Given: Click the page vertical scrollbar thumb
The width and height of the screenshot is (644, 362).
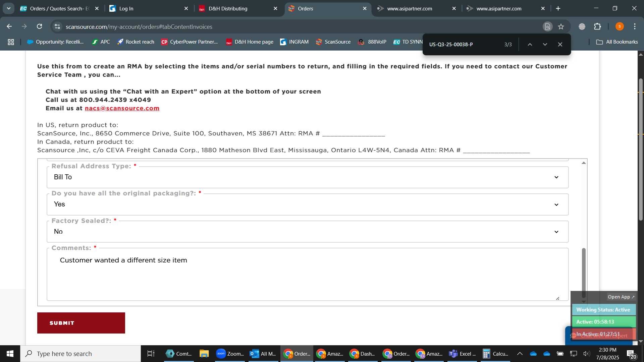Looking at the screenshot, I should coord(641,149).
